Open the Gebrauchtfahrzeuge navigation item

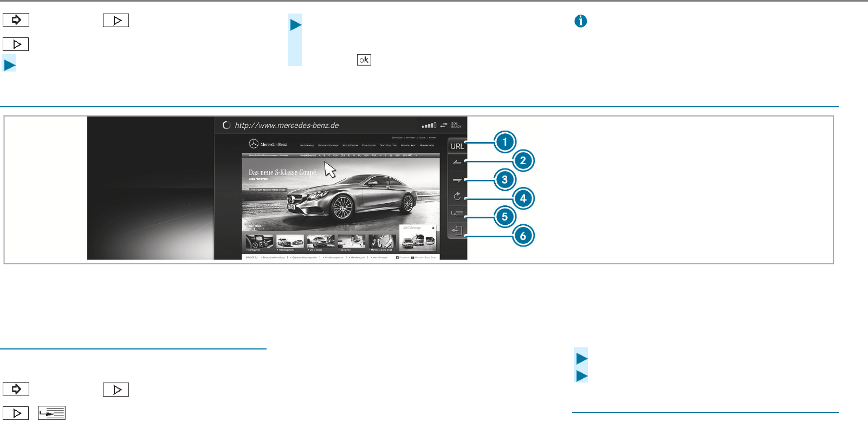[x=328, y=145]
